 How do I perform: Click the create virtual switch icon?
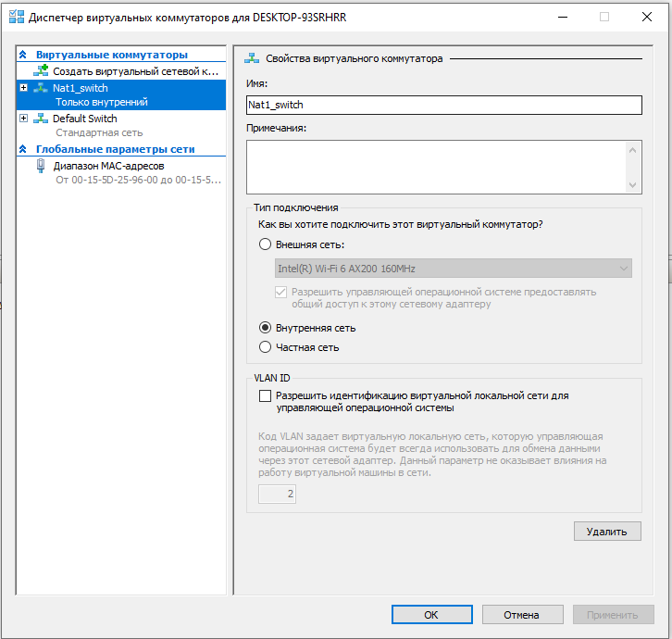tap(41, 70)
